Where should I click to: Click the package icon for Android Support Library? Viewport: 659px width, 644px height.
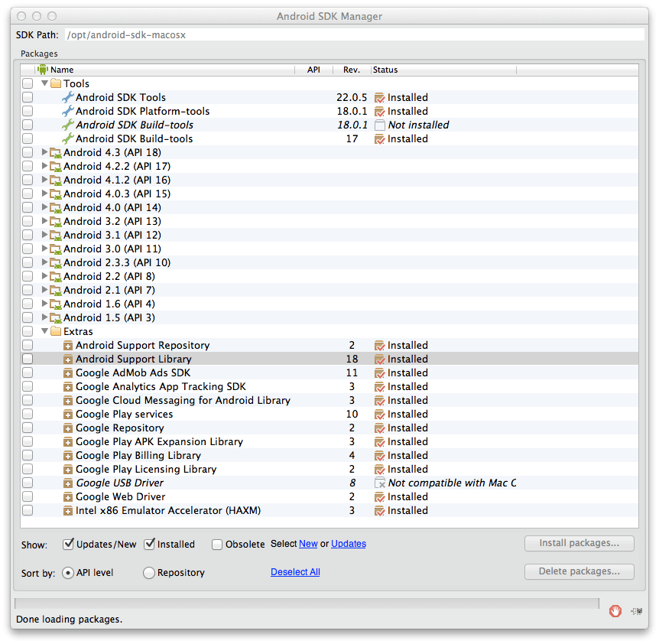point(68,359)
